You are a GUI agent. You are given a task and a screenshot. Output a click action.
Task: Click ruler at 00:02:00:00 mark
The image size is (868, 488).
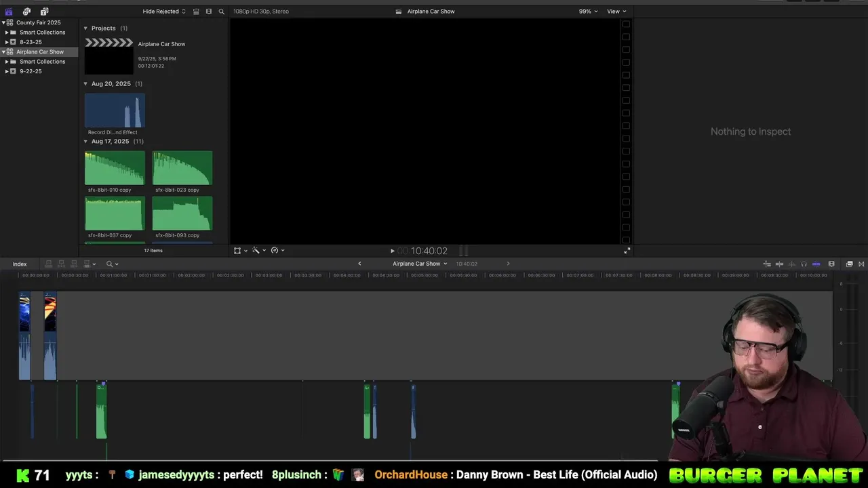tap(191, 275)
